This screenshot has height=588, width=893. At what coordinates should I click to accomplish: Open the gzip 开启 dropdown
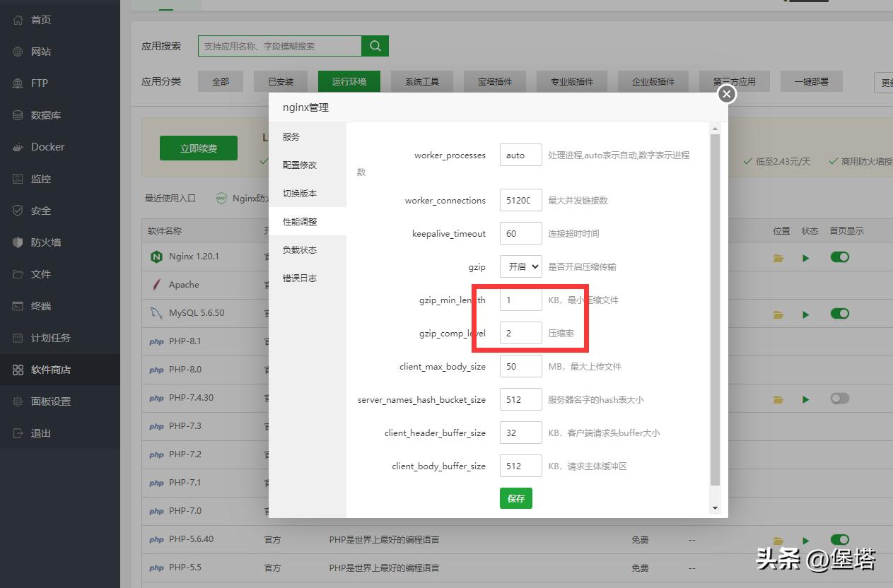(520, 266)
